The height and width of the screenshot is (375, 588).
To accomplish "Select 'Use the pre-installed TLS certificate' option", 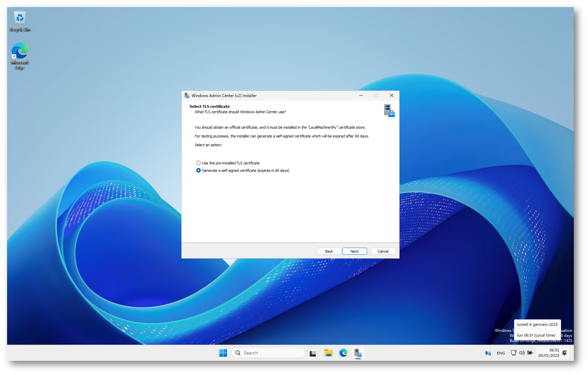I will coord(228,163).
